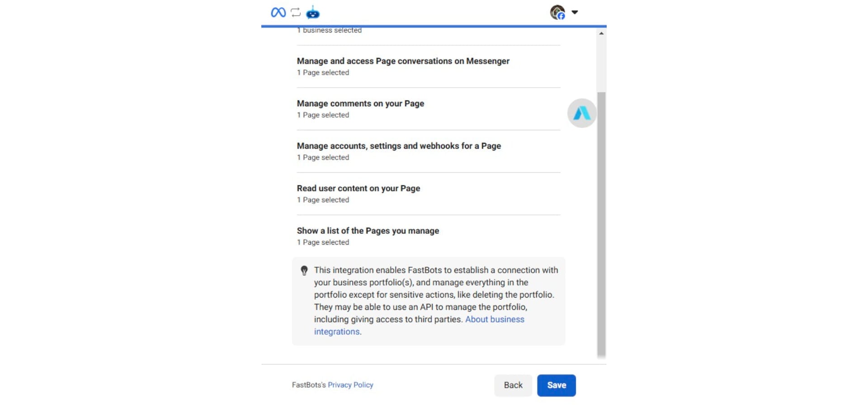Click the lightbulb info icon

pos(304,270)
